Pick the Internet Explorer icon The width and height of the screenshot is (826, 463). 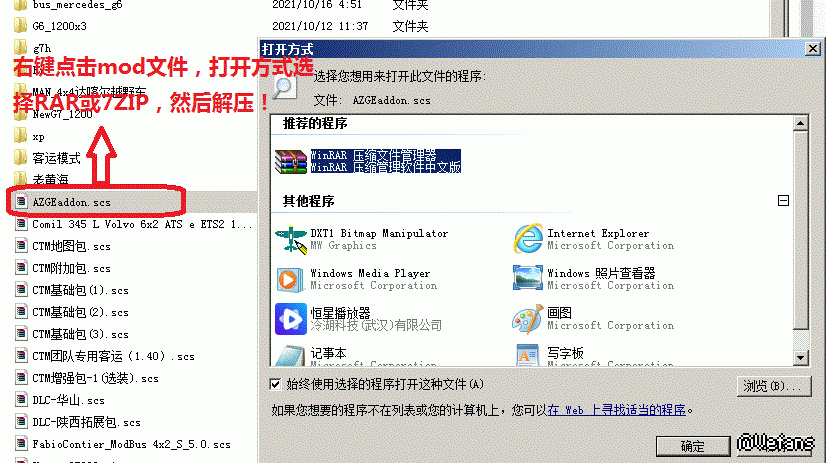[x=528, y=239]
